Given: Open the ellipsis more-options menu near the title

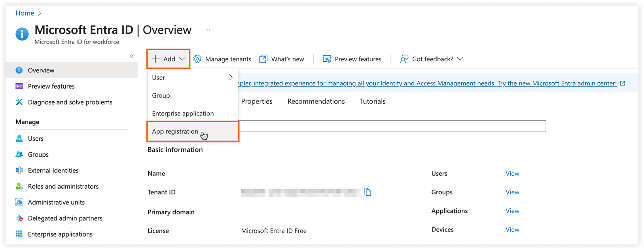Looking at the screenshot, I should click(x=207, y=30).
